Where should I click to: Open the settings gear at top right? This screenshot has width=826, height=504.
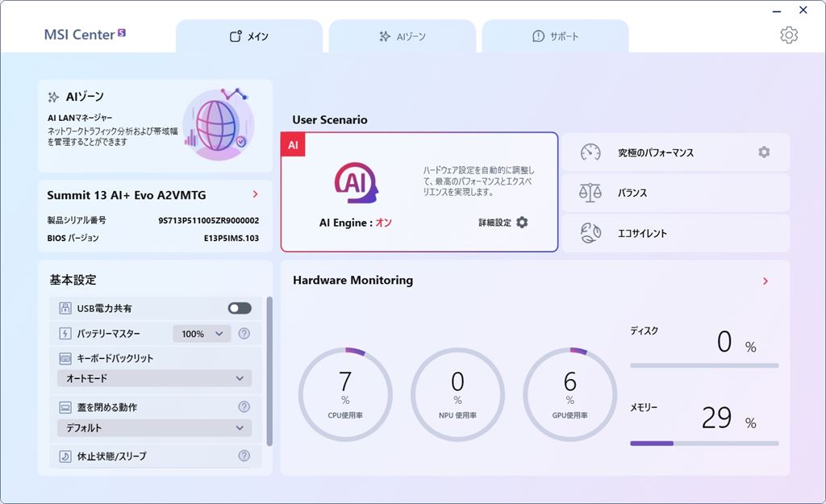pyautogui.click(x=789, y=35)
